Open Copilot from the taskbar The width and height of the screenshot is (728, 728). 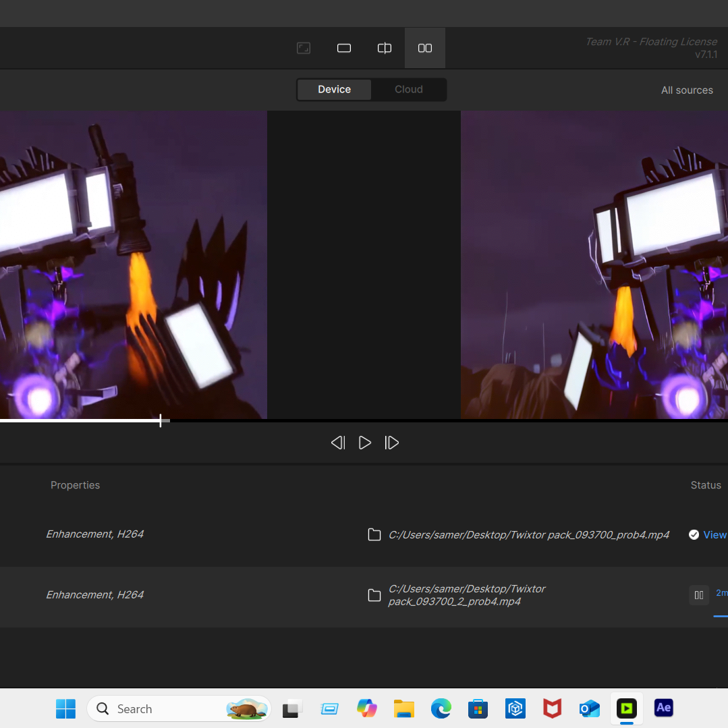(x=367, y=709)
